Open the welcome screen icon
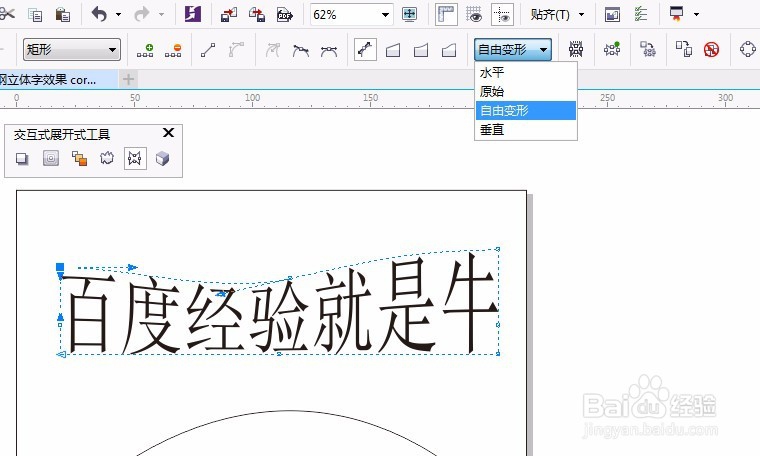Screen dimensions: 760x456 coord(612,15)
